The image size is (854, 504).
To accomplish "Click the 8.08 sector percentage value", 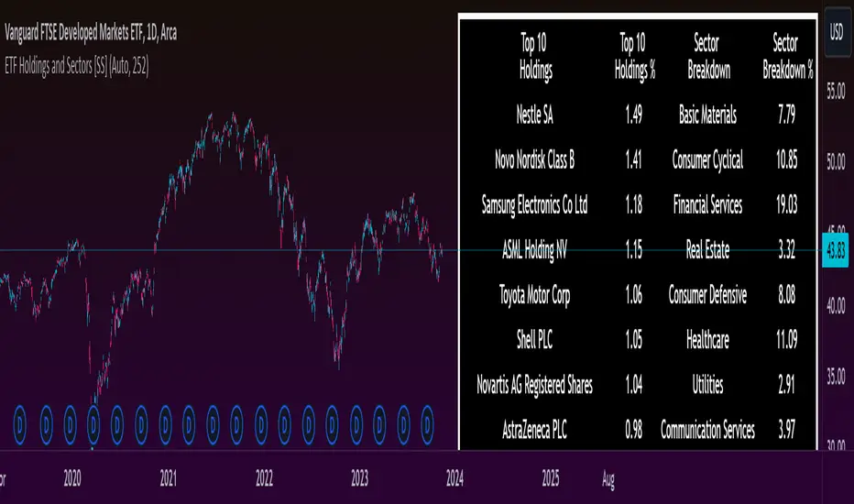I will pos(786,295).
